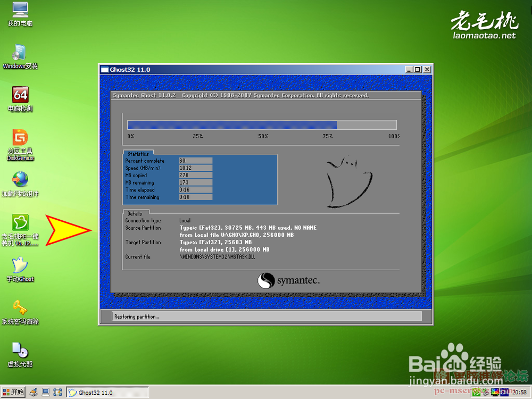The image size is (532, 399).
Task: Open the 虚拟光驱 desktop icon
Action: click(20, 355)
